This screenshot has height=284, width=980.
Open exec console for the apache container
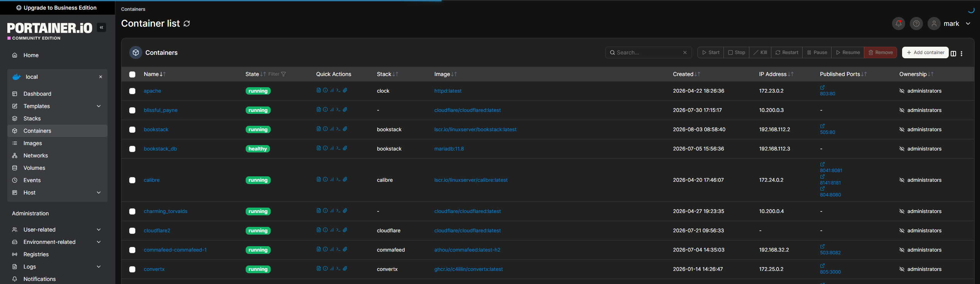point(338,90)
